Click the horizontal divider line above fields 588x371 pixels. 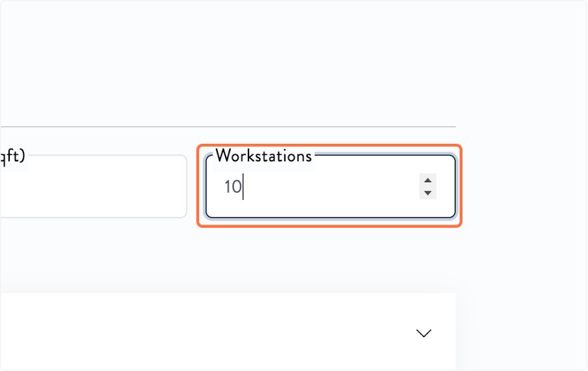point(228,126)
